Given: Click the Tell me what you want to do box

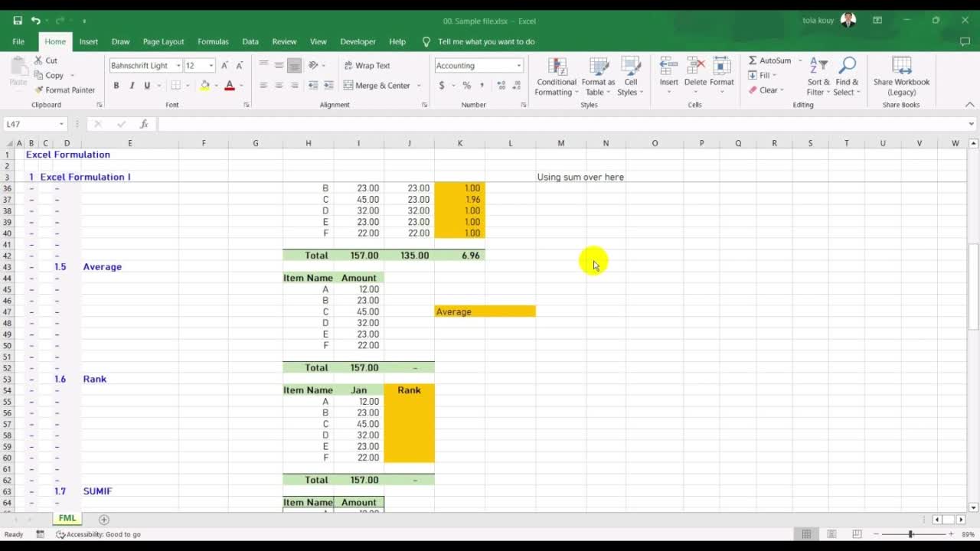Looking at the screenshot, I should coord(490,41).
